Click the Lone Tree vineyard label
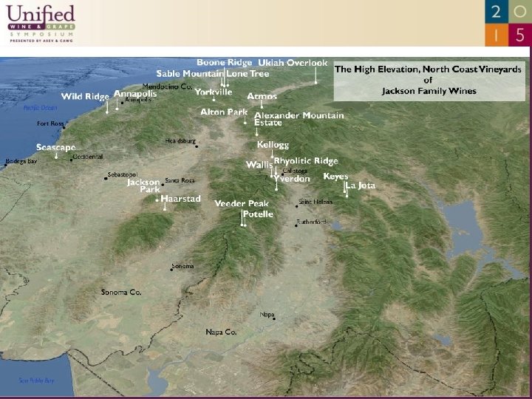This screenshot has width=532, height=399. 248,74
